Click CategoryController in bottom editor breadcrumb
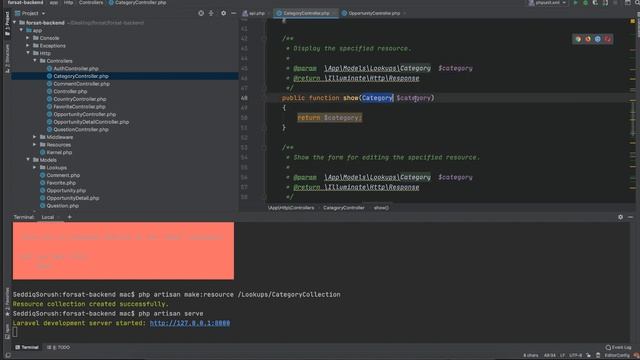The height and width of the screenshot is (360, 640). pos(344,208)
